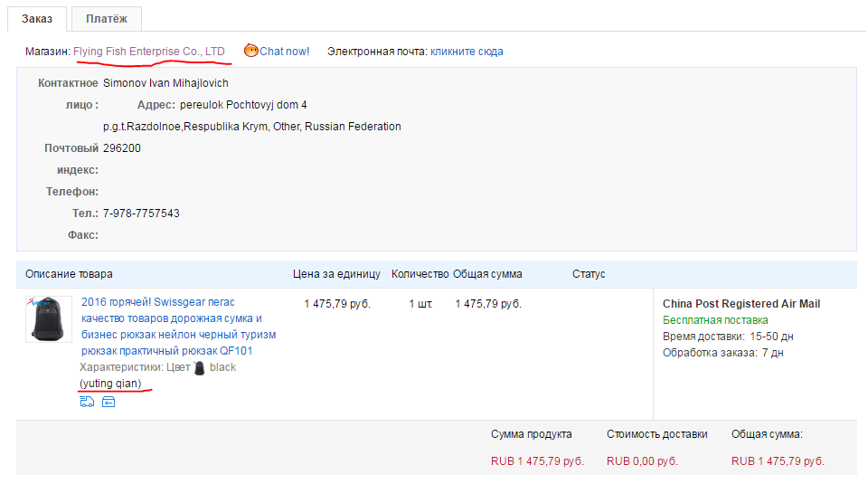Click the Статус column header
Screen dimensions: 868x484
(x=589, y=274)
